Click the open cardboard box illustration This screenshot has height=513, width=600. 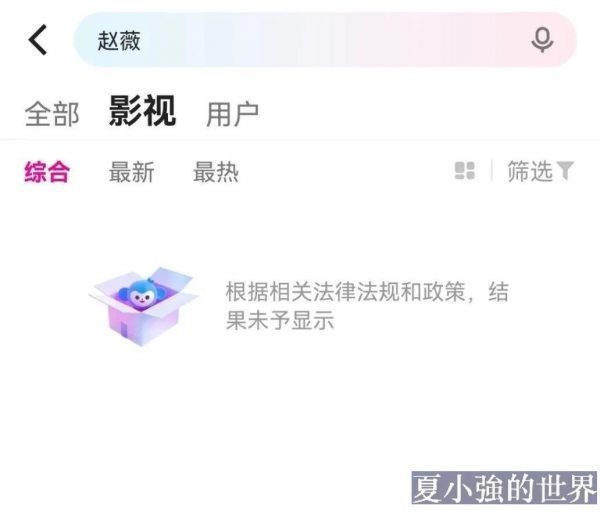click(144, 306)
